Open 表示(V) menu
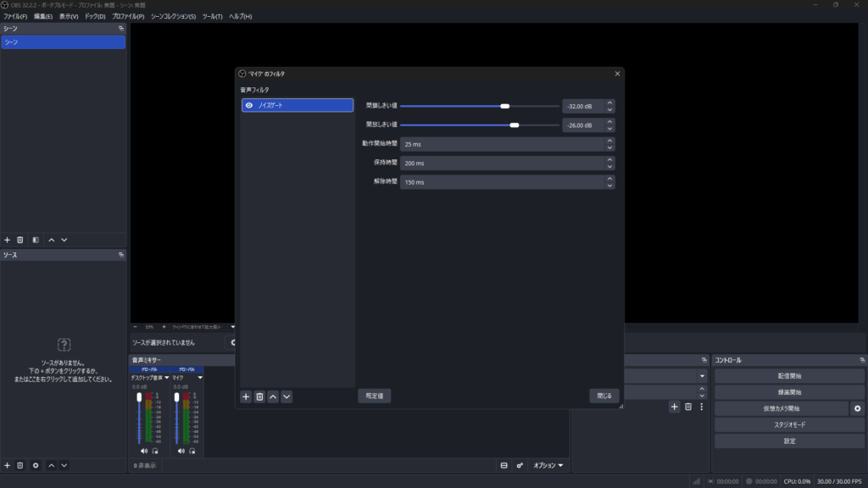This screenshot has width=868, height=488. (x=69, y=17)
